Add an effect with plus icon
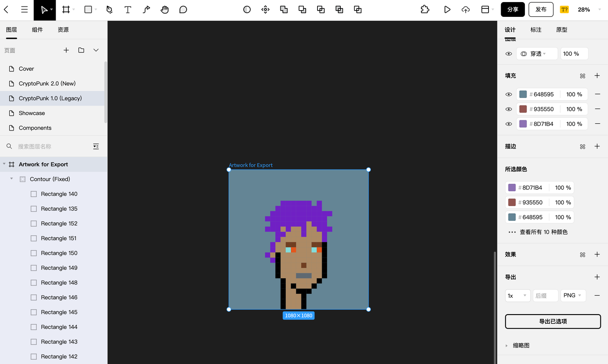Screen dimensions: 608x364 click(x=597, y=254)
